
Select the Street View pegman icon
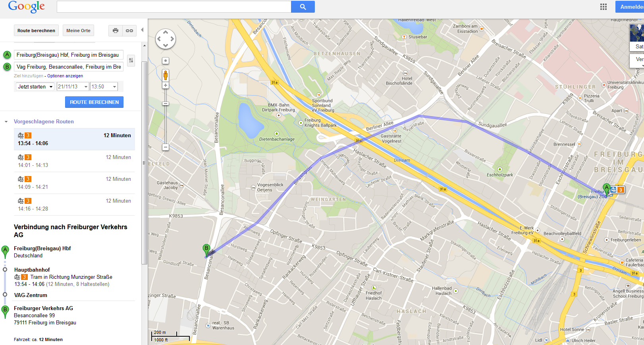(x=166, y=75)
